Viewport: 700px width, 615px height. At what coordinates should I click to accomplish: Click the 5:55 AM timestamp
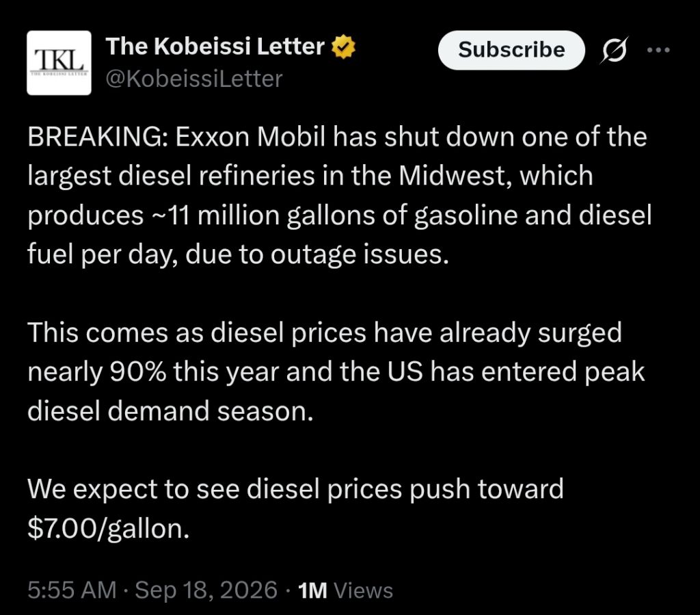[72, 590]
